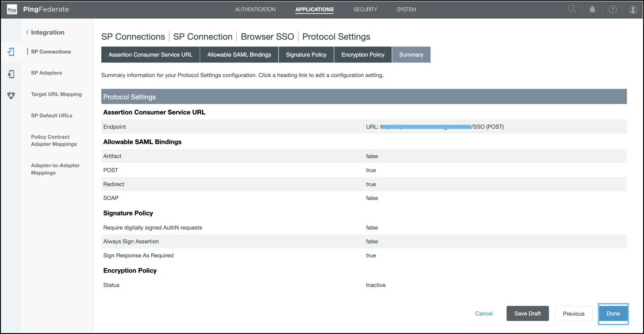Open the search magnifier icon
This screenshot has height=334, width=644.
tap(572, 9)
